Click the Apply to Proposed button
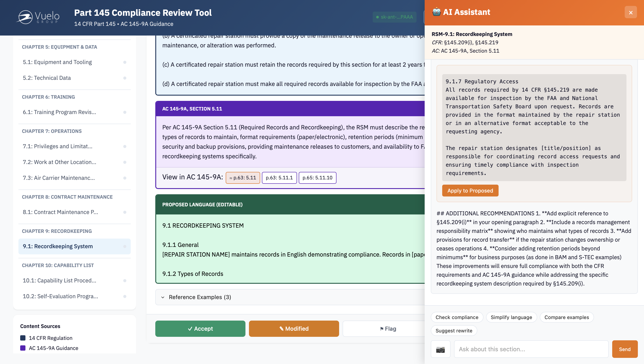The image size is (644, 364). (x=470, y=190)
